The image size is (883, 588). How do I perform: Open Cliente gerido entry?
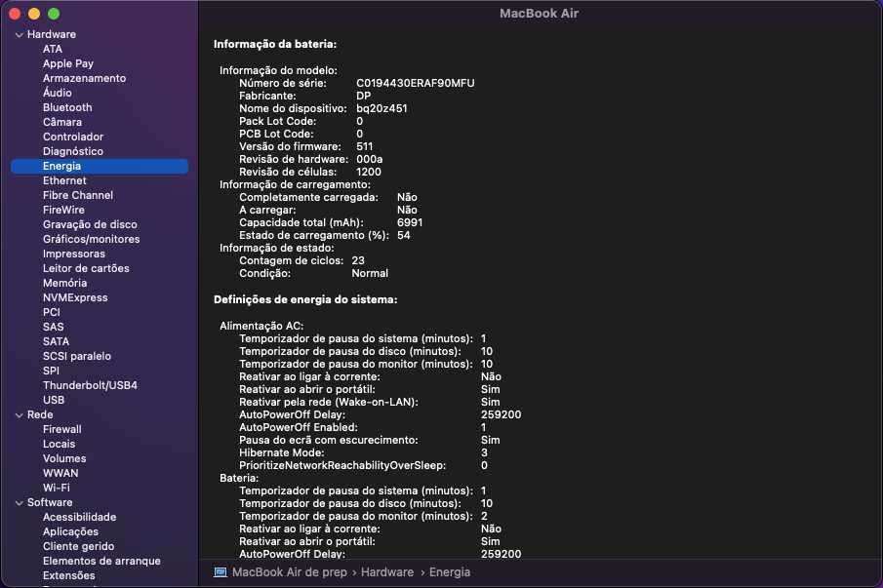(x=78, y=546)
